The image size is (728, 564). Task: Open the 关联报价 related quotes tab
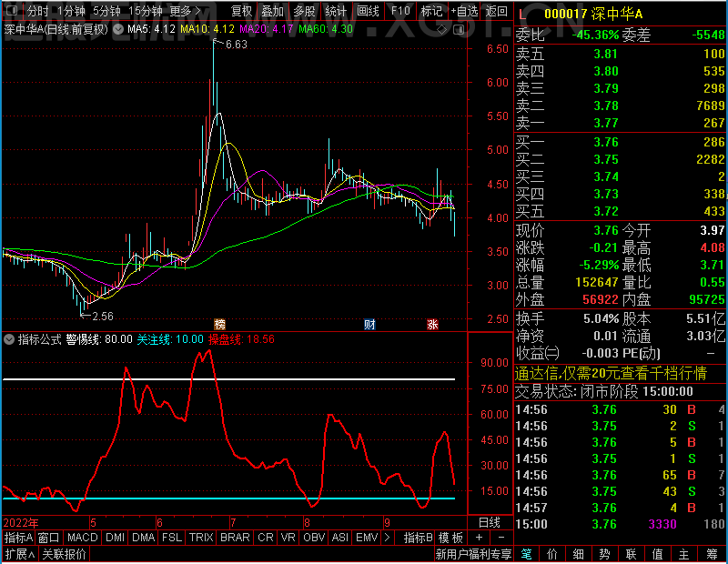click(64, 554)
